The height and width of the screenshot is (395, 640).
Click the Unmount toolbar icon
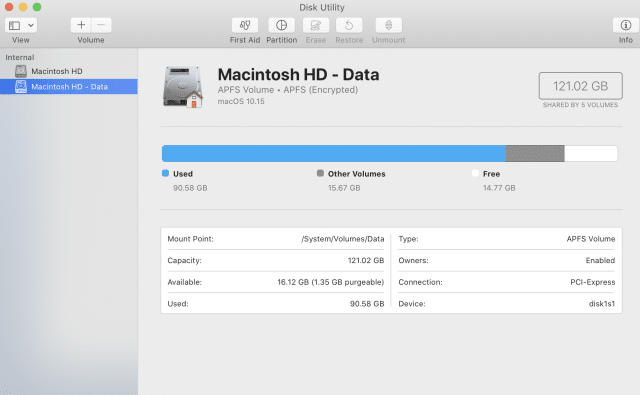pyautogui.click(x=389, y=25)
